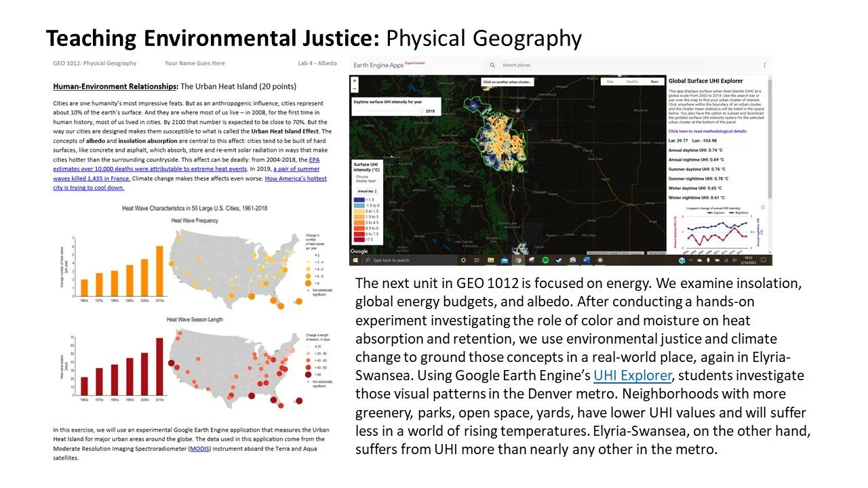Click the 'Heat Wave Season Length' chart title
868x488 pixels.
tap(194, 319)
